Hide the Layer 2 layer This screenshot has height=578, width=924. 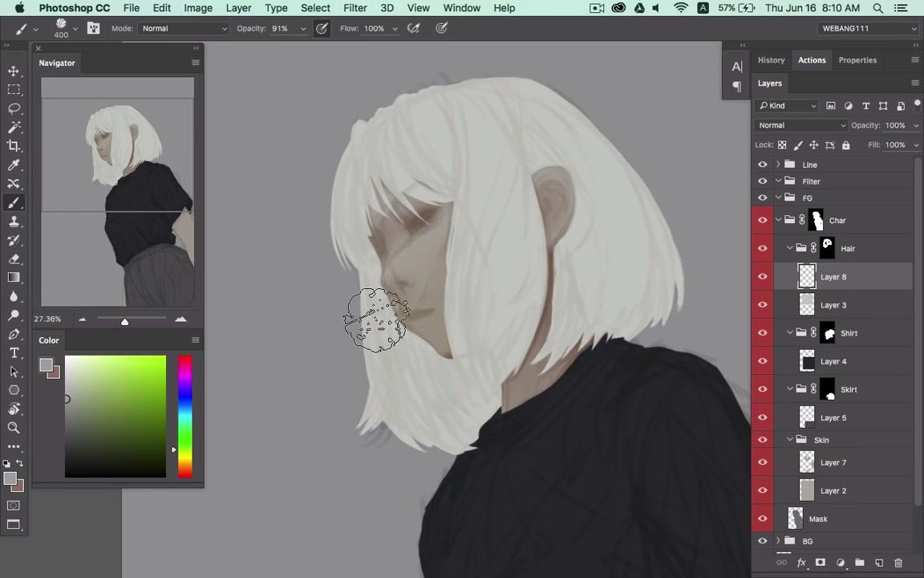coord(762,490)
